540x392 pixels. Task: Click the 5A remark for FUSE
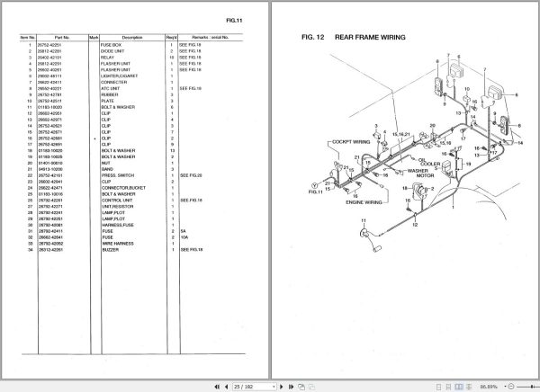[x=183, y=231]
